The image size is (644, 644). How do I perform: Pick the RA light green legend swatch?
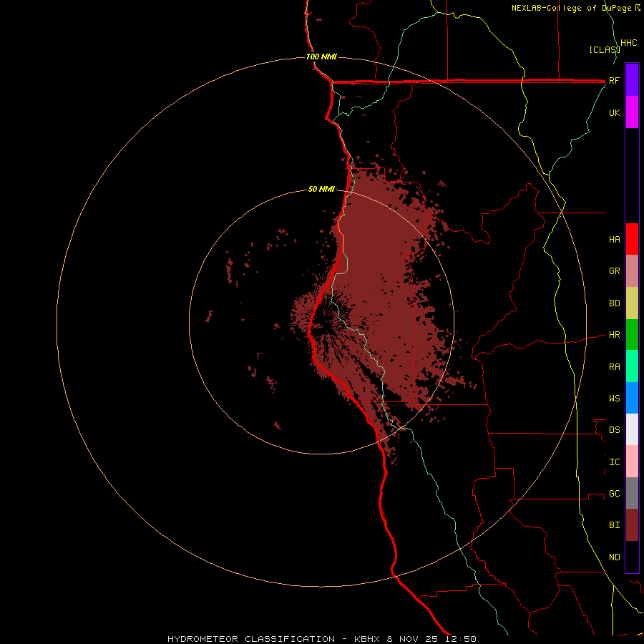point(632,366)
